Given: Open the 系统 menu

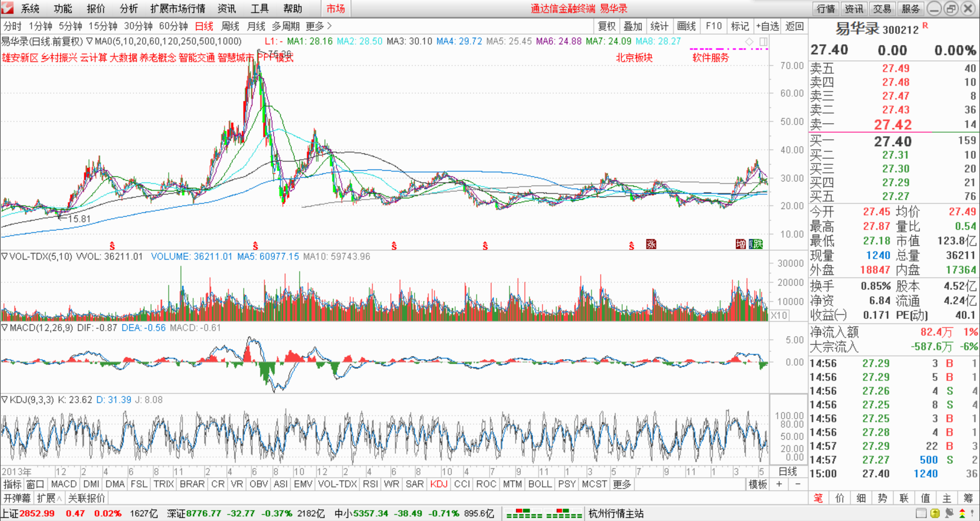Looking at the screenshot, I should [x=30, y=9].
